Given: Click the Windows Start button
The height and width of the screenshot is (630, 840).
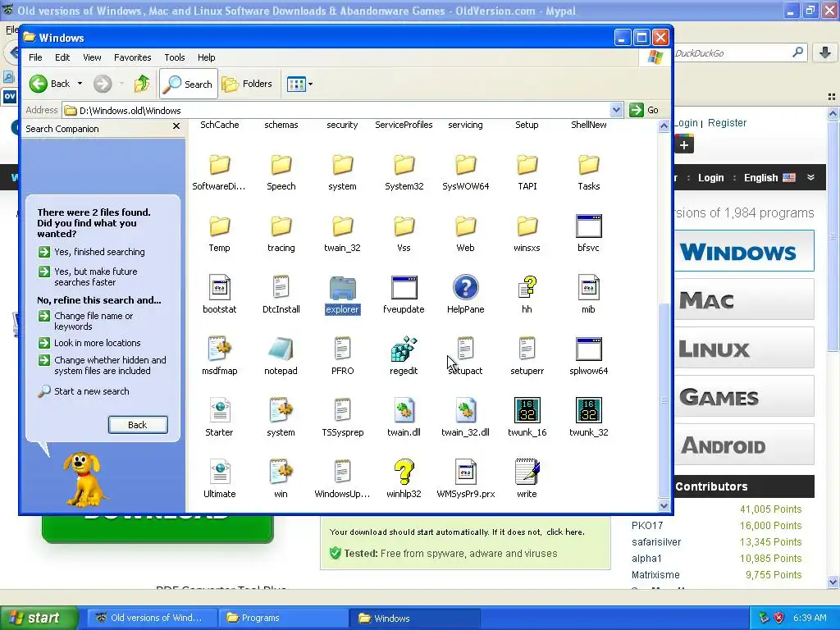Looking at the screenshot, I should coord(38,618).
